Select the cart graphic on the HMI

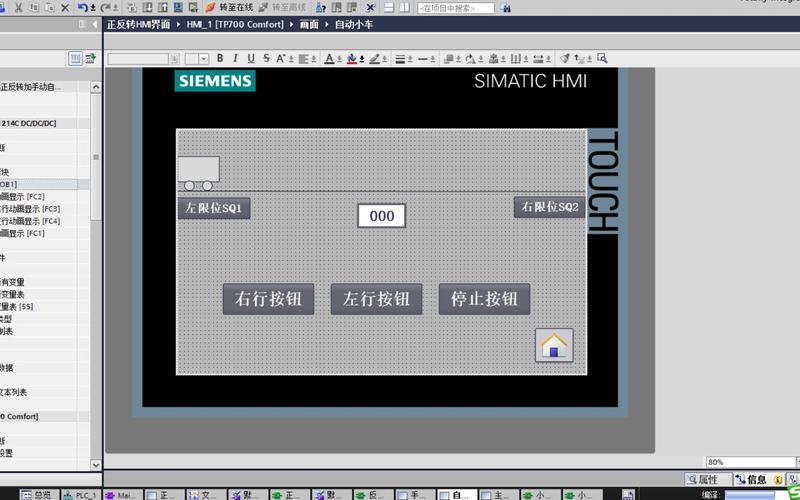198,173
